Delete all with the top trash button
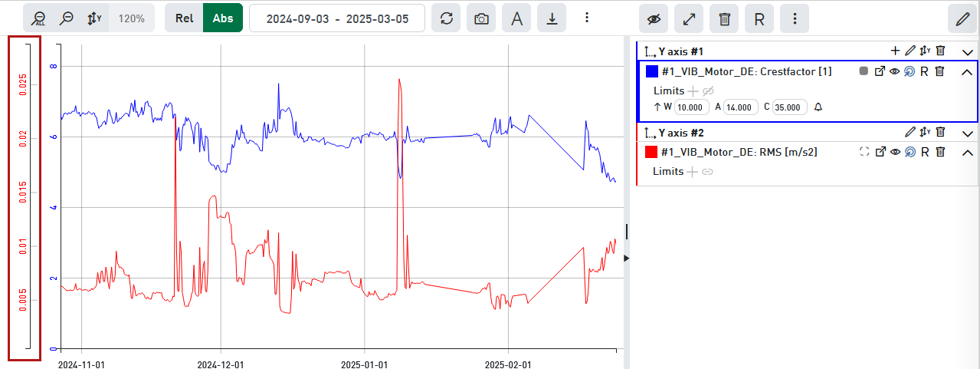 click(724, 18)
